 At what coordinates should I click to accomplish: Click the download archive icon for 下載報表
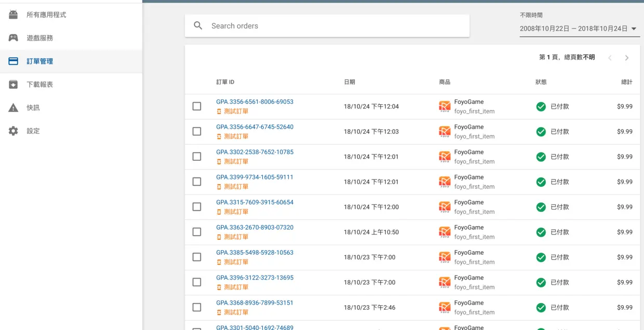point(14,85)
